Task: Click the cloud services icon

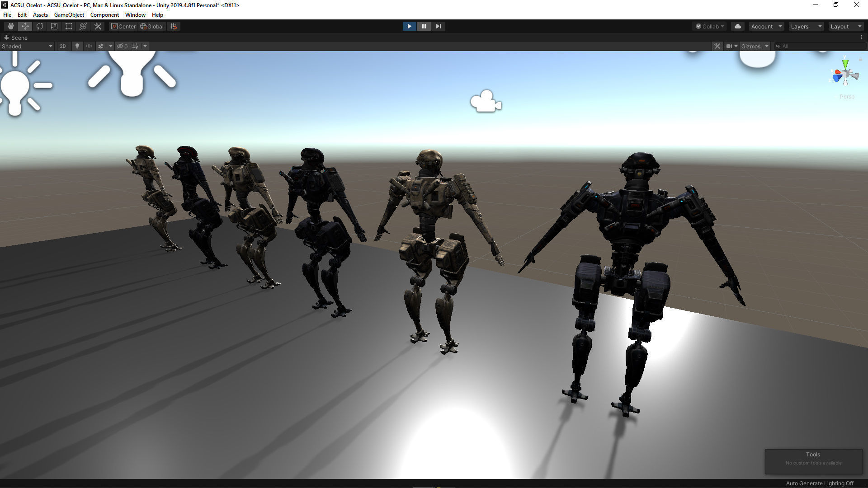Action: point(738,26)
